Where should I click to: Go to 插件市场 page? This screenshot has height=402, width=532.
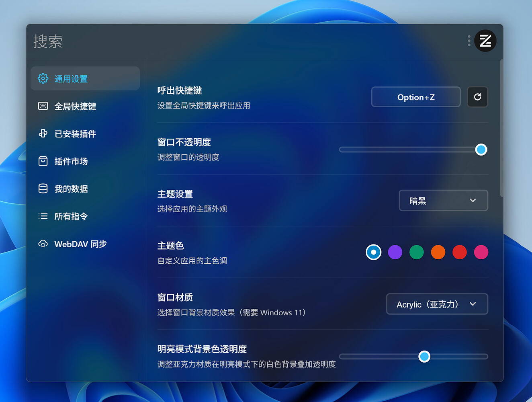[85, 161]
